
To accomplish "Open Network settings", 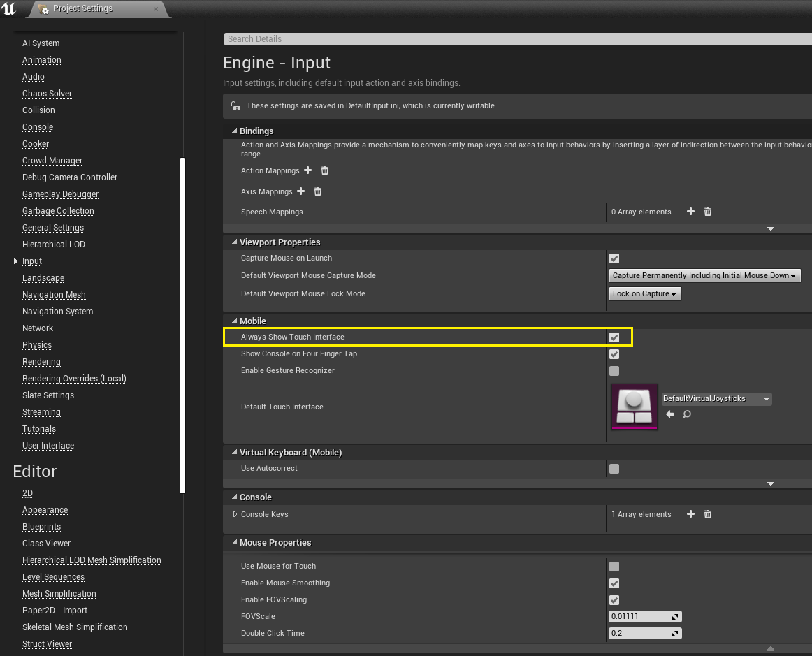I will pyautogui.click(x=38, y=328).
